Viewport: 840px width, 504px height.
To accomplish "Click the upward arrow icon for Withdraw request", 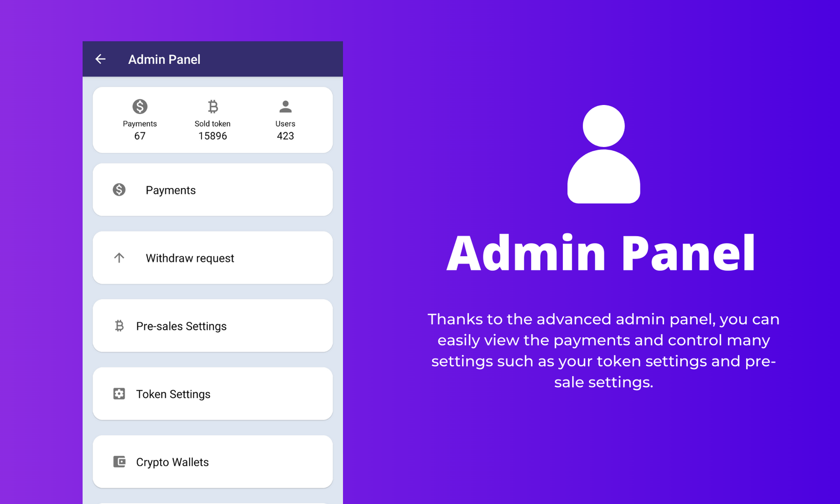I will click(119, 258).
